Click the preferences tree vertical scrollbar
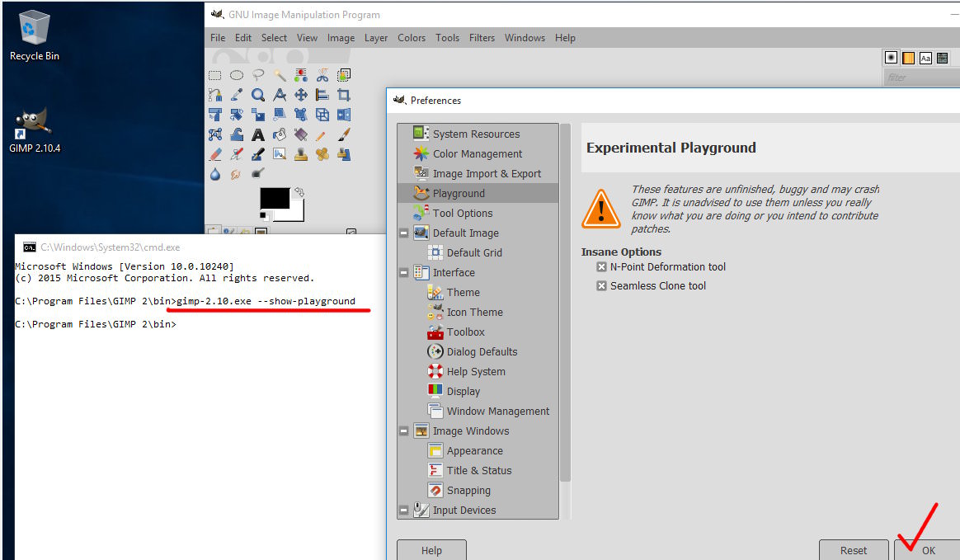Screen dimensions: 960x560 pyautogui.click(x=565, y=303)
